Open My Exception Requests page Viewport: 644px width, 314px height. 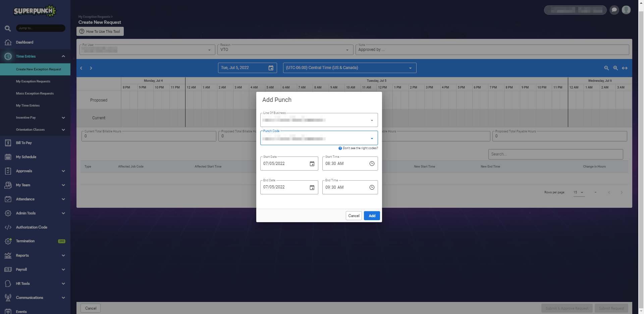pos(33,81)
